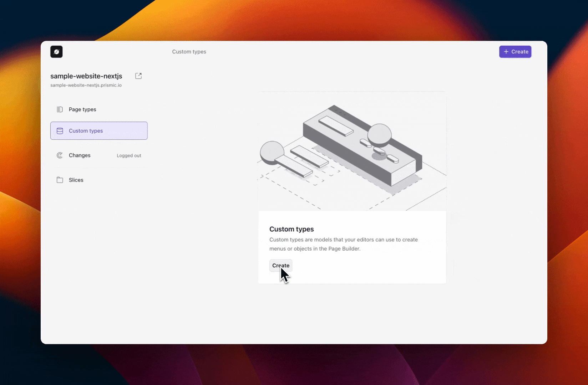This screenshot has width=588, height=385.
Task: Click the Changes sync icon
Action: (60, 155)
